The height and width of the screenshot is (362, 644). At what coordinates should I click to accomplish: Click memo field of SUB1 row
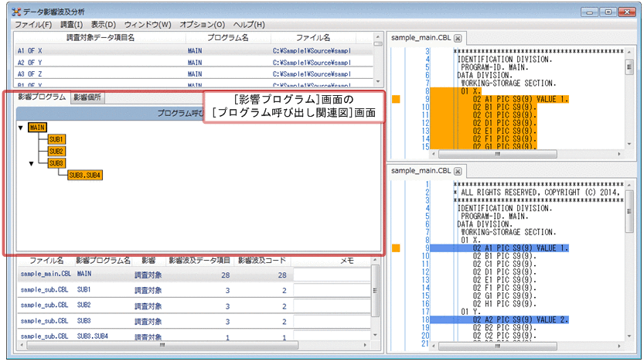tap(332, 291)
